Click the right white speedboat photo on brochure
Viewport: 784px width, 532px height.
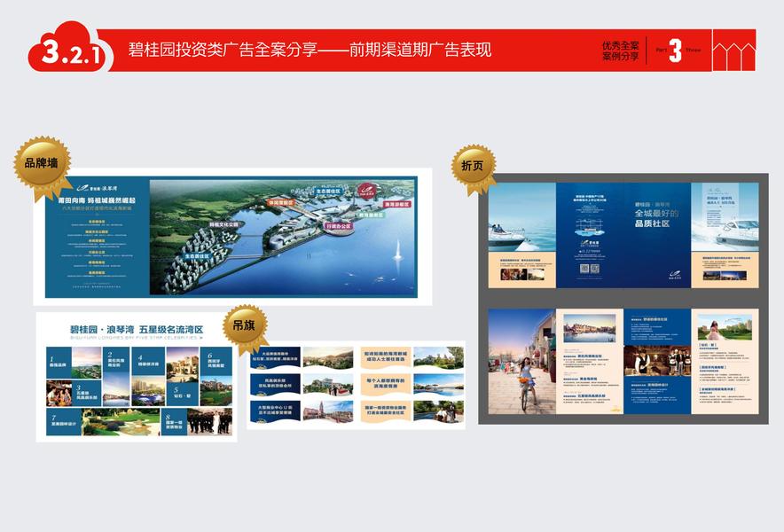tap(725, 217)
